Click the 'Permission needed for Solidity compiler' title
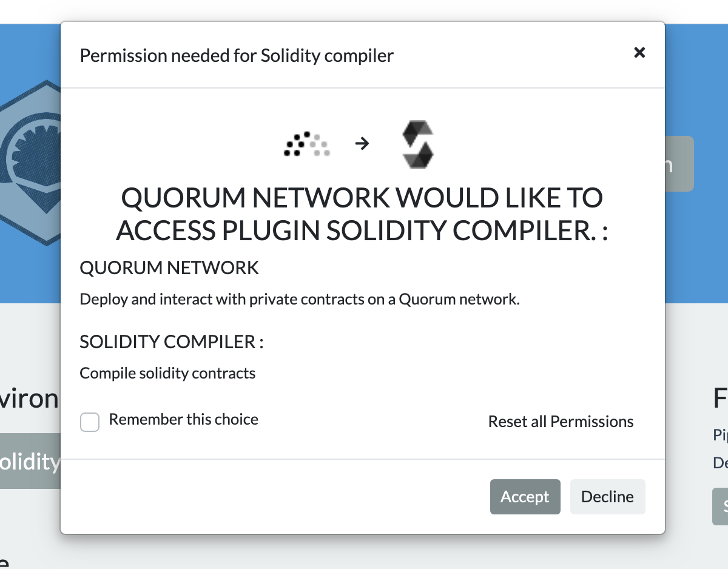Image resolution: width=728 pixels, height=569 pixels. pos(237,56)
